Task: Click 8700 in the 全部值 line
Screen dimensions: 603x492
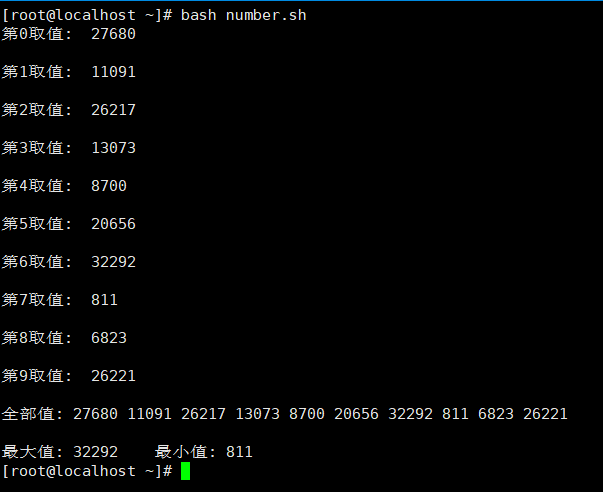Action: [307, 414]
